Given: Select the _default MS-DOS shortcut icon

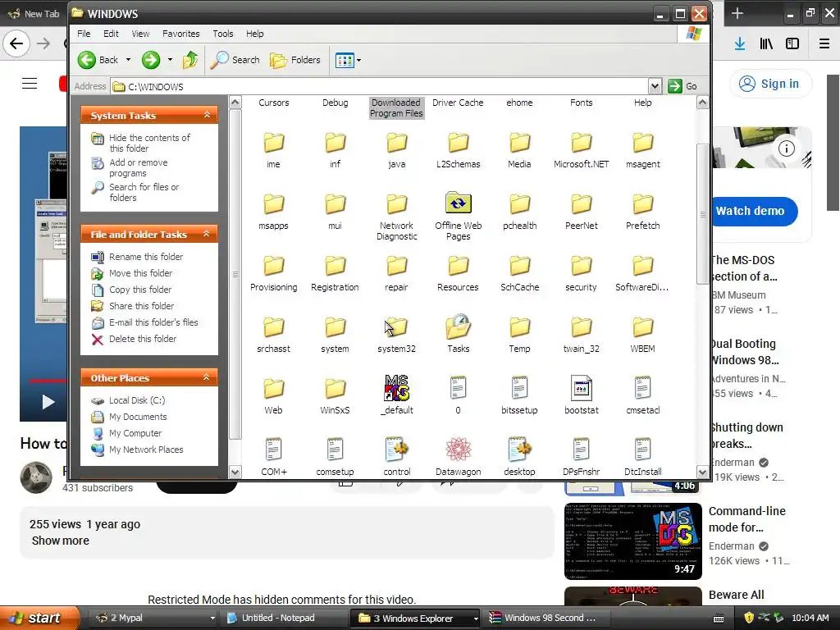Looking at the screenshot, I should [396, 388].
